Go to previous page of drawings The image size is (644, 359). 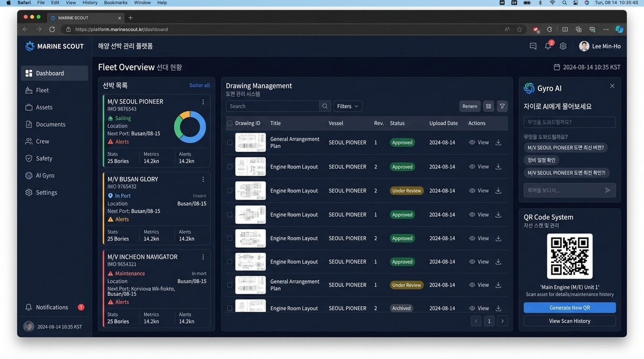coord(476,321)
